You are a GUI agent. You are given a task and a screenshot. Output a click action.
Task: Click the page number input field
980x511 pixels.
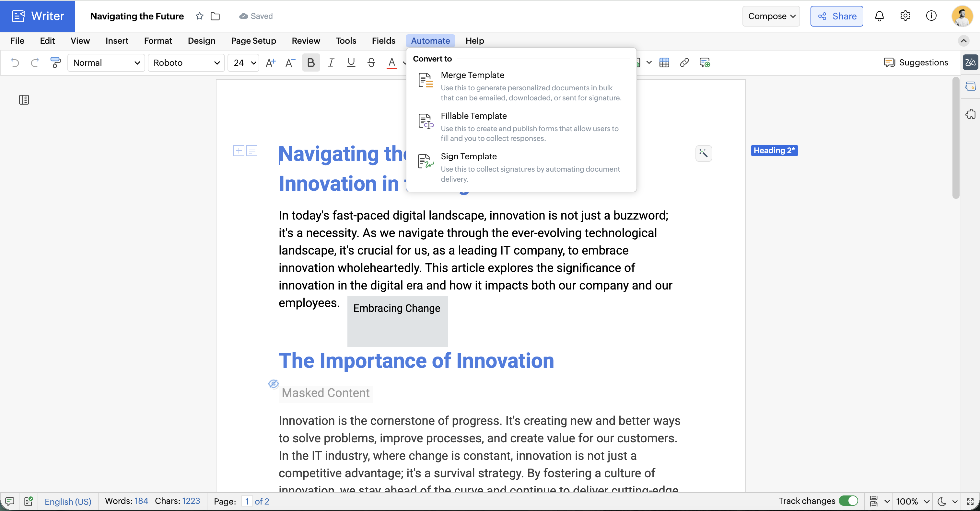[247, 501]
